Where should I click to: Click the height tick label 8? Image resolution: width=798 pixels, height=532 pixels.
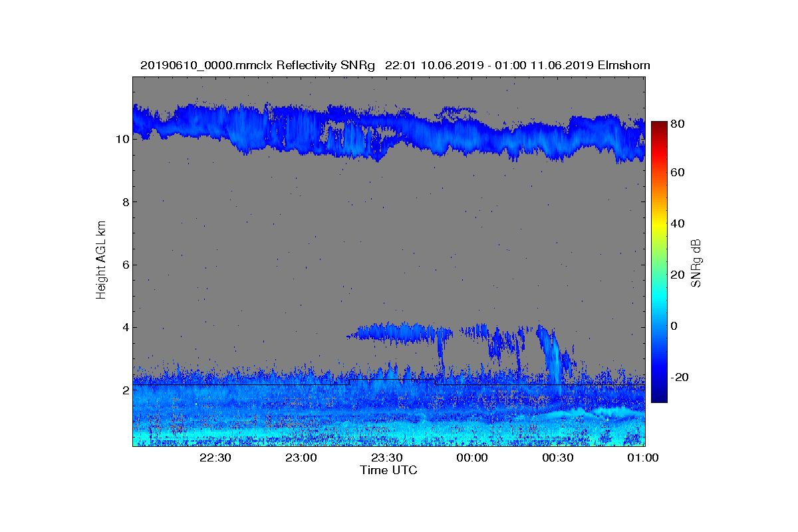tap(125, 202)
